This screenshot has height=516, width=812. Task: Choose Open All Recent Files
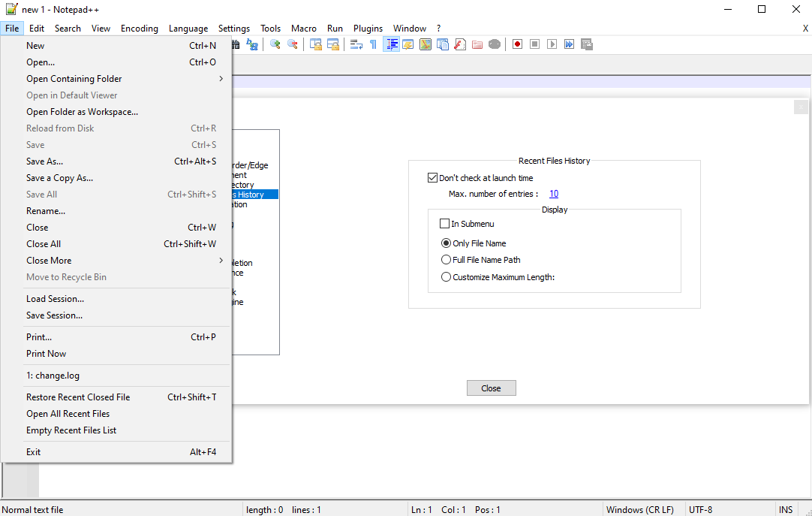click(x=116, y=414)
